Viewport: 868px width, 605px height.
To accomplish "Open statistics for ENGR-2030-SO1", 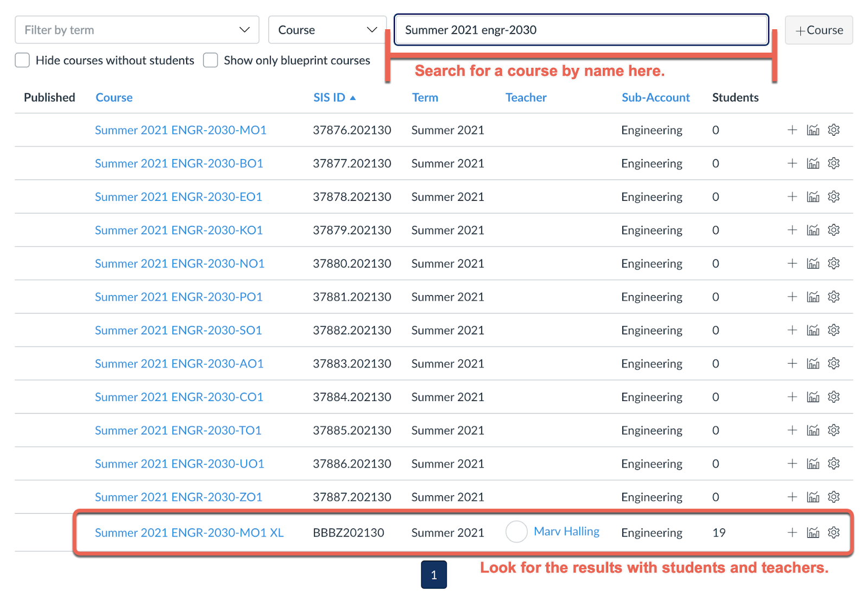I will pos(813,330).
